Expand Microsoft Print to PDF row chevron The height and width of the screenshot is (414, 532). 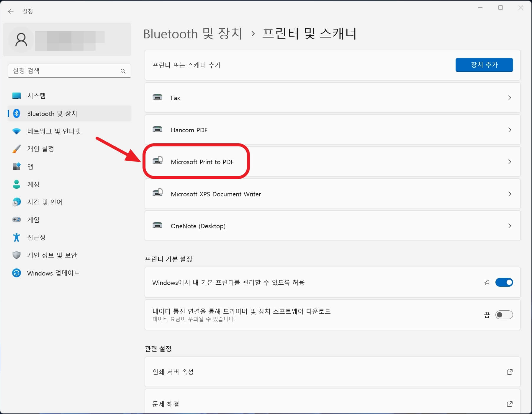pyautogui.click(x=510, y=162)
